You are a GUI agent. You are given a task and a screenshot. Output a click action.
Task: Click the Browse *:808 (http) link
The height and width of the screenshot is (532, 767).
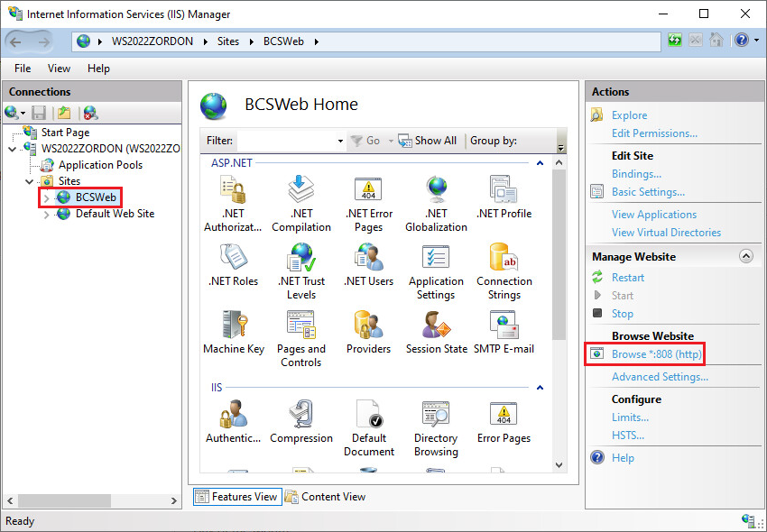click(656, 354)
